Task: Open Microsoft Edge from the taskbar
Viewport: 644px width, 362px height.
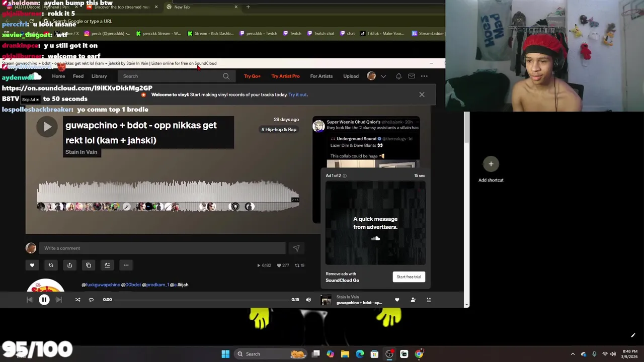Action: coord(360,354)
